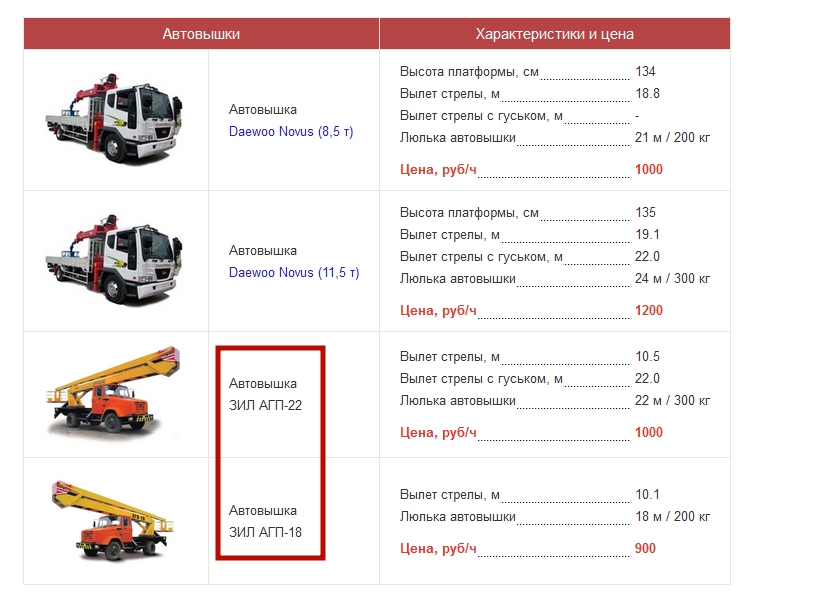The image size is (813, 604).
Task: Click the Daewoo Novus (8,5 т) truck image
Action: point(113,122)
